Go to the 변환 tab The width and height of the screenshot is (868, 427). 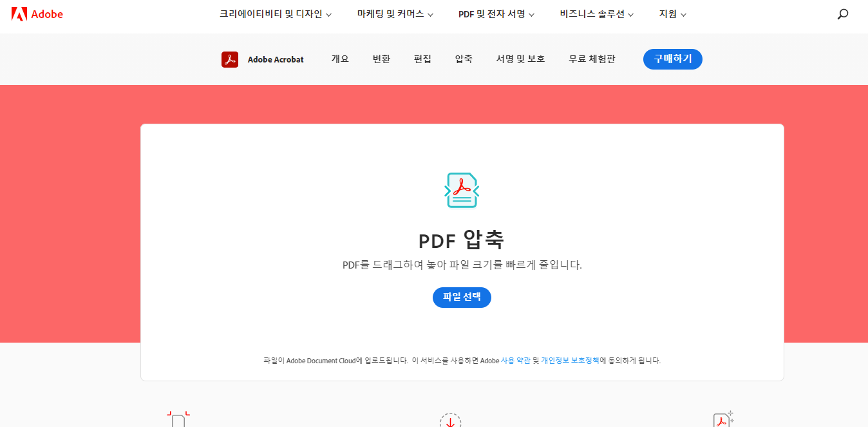pos(381,59)
